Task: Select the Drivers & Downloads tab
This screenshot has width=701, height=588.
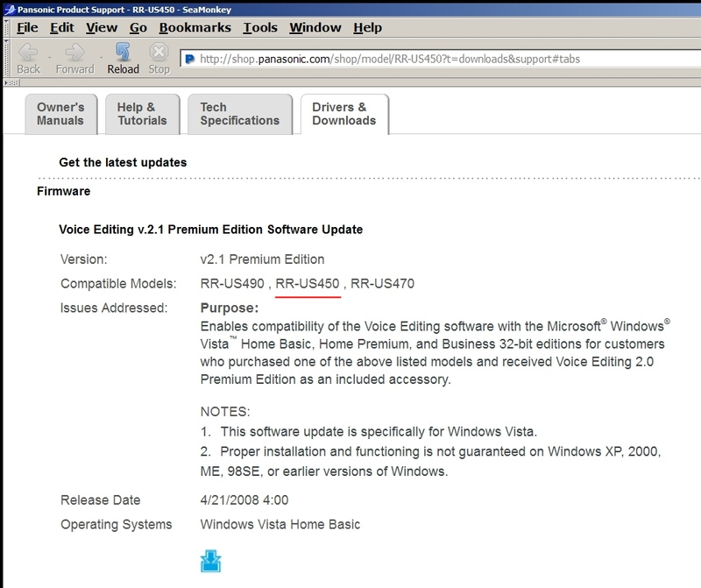Action: tap(344, 114)
